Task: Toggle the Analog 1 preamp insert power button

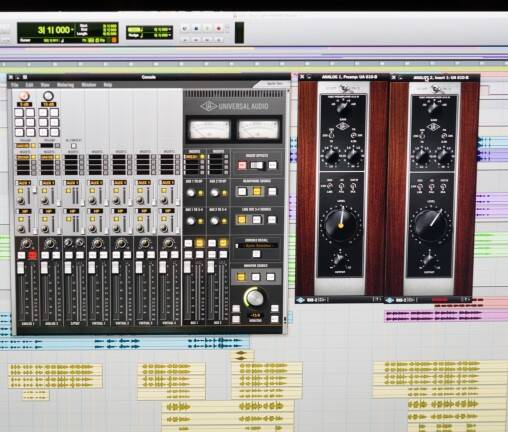Action: click(33, 146)
